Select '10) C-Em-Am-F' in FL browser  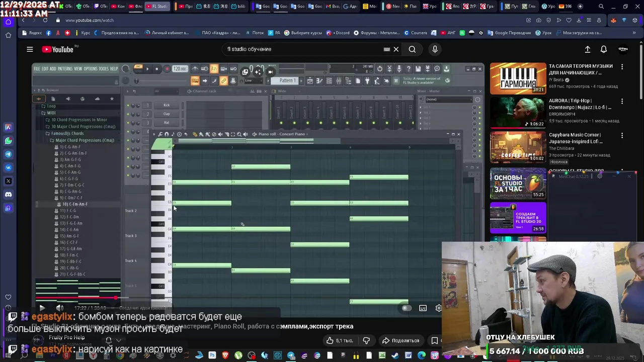(74, 204)
